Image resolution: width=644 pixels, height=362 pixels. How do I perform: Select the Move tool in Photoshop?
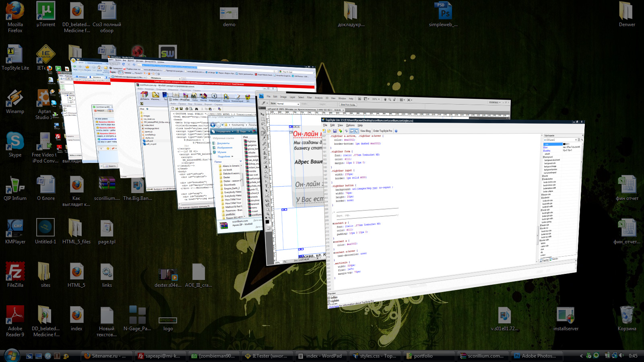point(262,114)
